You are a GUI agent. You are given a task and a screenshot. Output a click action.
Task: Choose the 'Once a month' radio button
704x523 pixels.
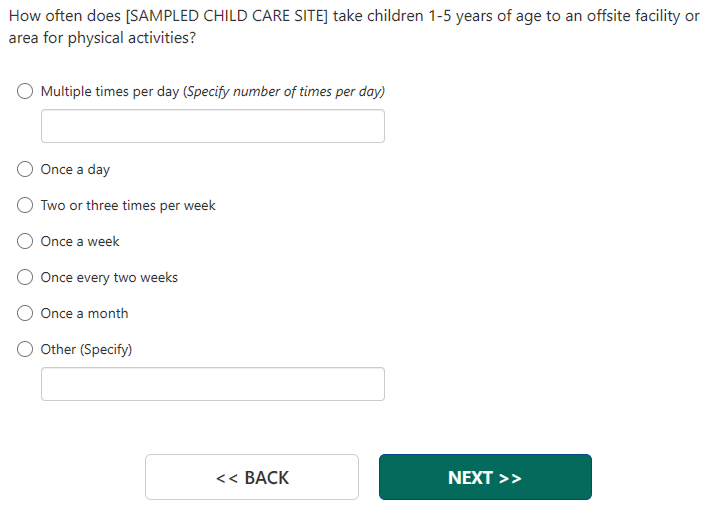pos(25,313)
